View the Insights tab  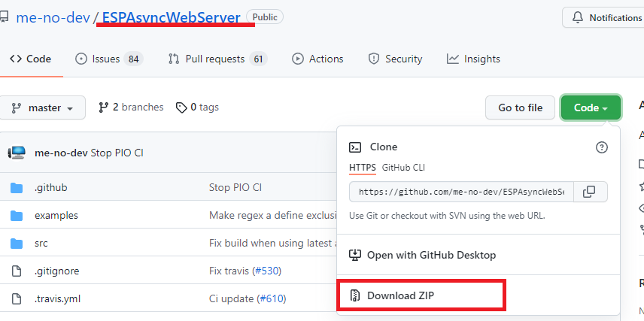(x=473, y=59)
